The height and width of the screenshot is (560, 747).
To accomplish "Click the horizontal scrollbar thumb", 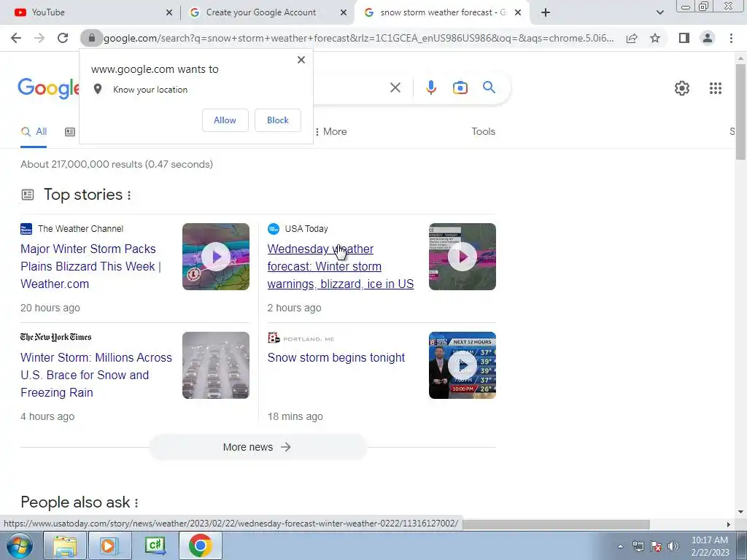I will click(x=556, y=524).
